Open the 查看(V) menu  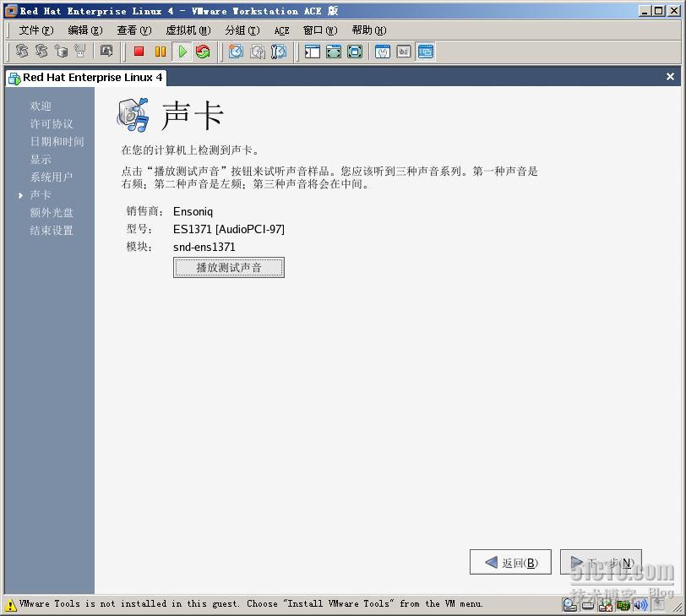coord(133,30)
